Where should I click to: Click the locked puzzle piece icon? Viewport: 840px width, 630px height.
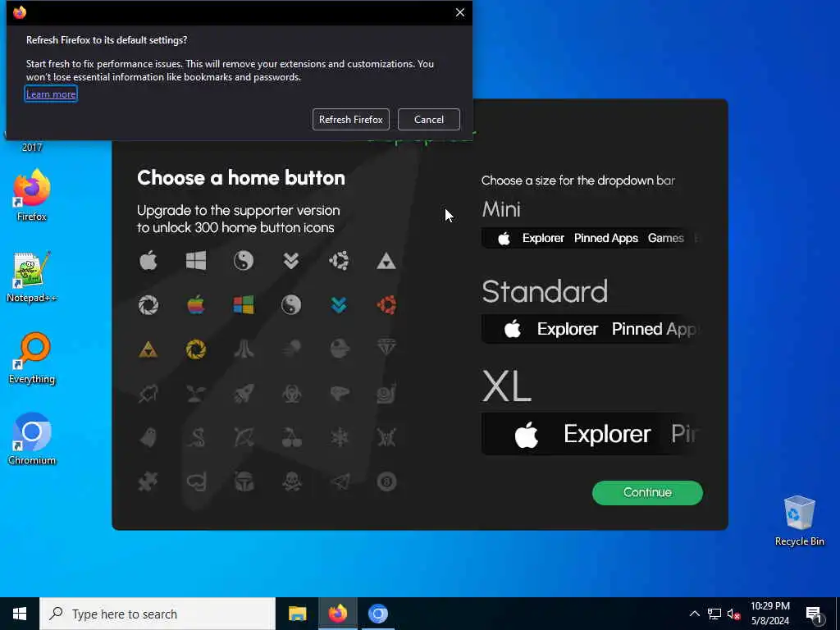pyautogui.click(x=148, y=482)
